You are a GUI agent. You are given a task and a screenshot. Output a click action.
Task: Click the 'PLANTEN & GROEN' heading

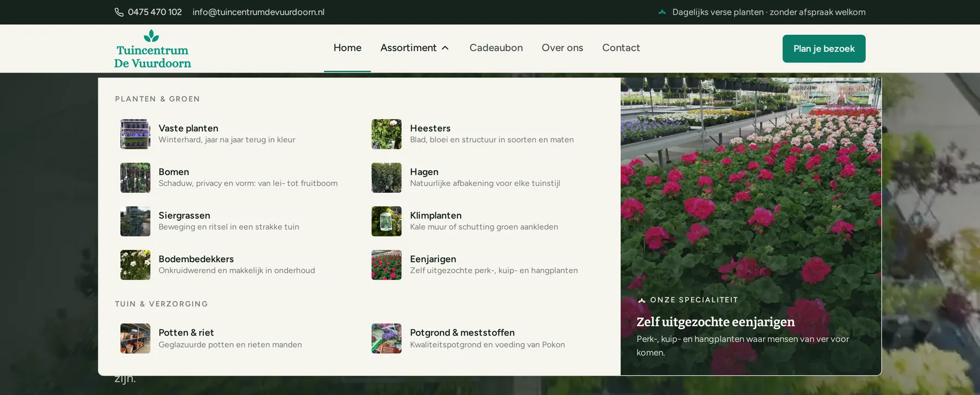pos(157,99)
